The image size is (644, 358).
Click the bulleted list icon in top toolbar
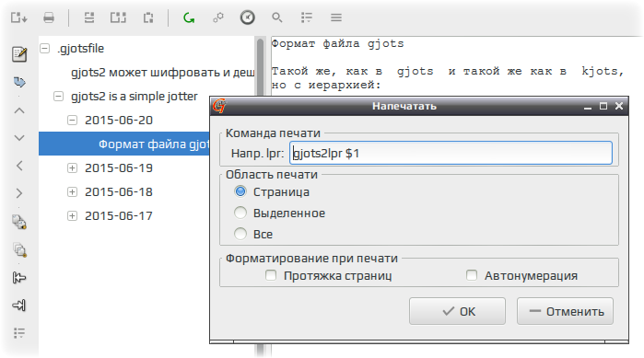pyautogui.click(x=307, y=17)
